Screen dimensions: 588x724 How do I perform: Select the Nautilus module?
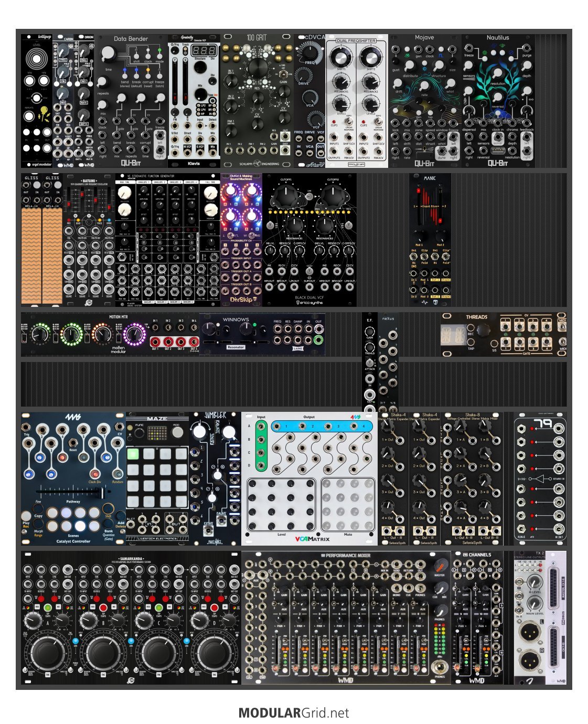click(498, 101)
